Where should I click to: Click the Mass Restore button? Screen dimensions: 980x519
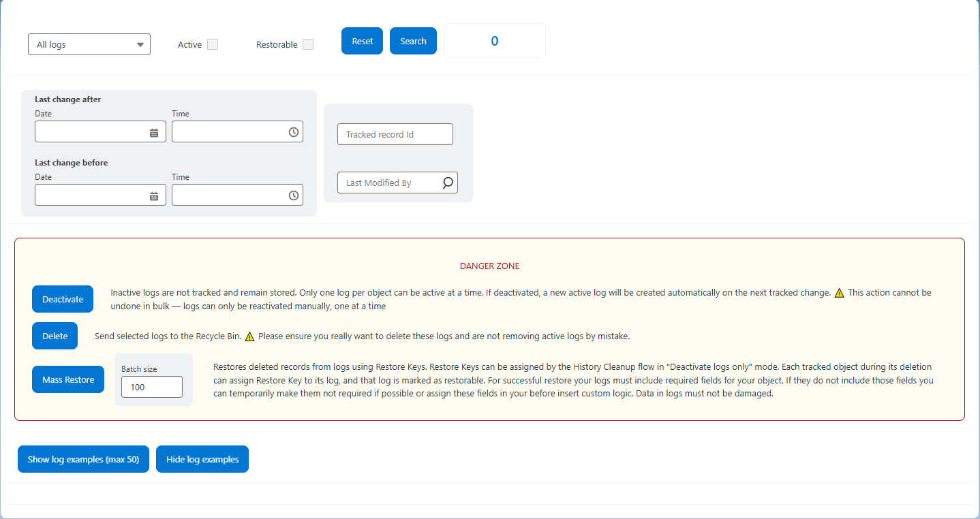pos(67,379)
